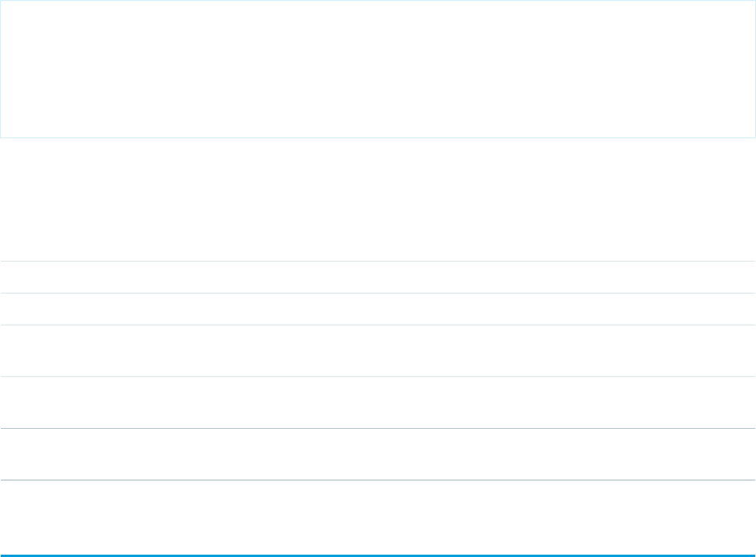
Task: Select the fifth empty row above gray-blue divider
Action: [378, 454]
